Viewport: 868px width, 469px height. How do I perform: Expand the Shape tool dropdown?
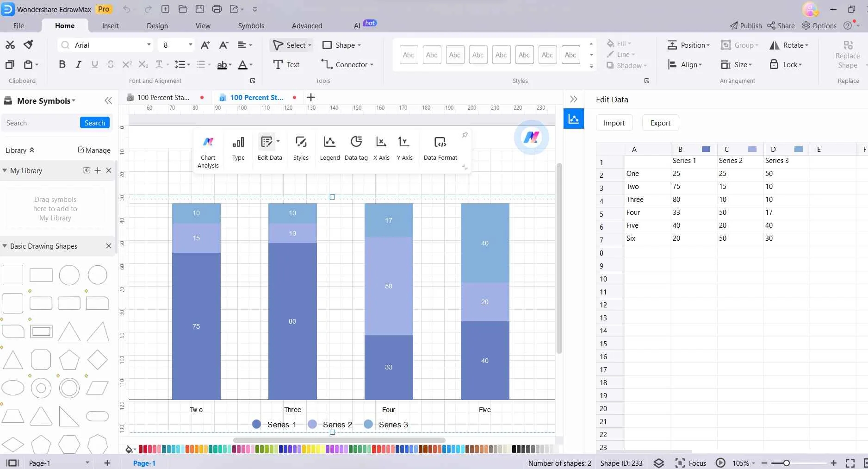click(x=359, y=45)
